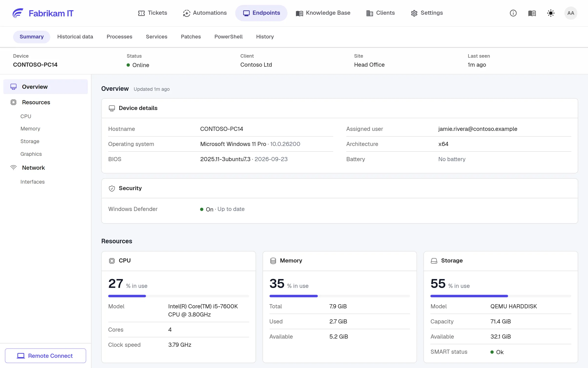Open the Automations navigation item
This screenshot has width=588, height=368.
tap(205, 13)
